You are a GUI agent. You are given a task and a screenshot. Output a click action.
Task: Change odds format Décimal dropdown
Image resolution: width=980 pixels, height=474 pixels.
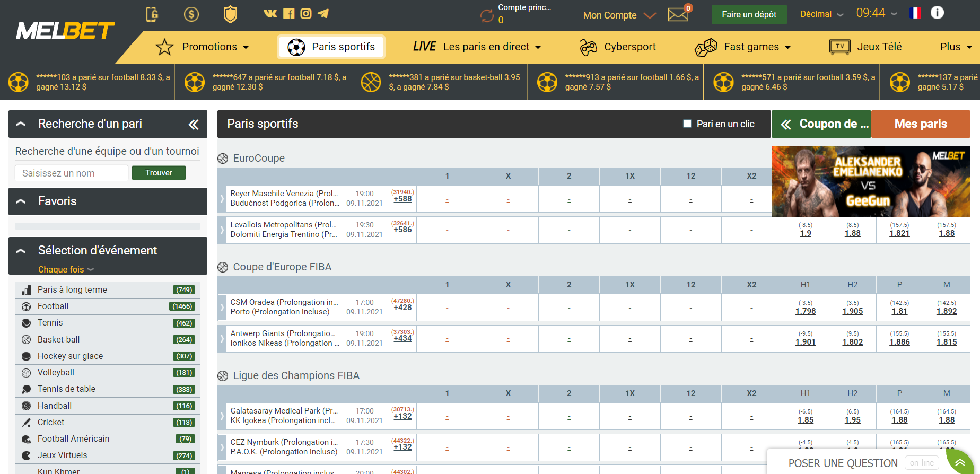821,14
